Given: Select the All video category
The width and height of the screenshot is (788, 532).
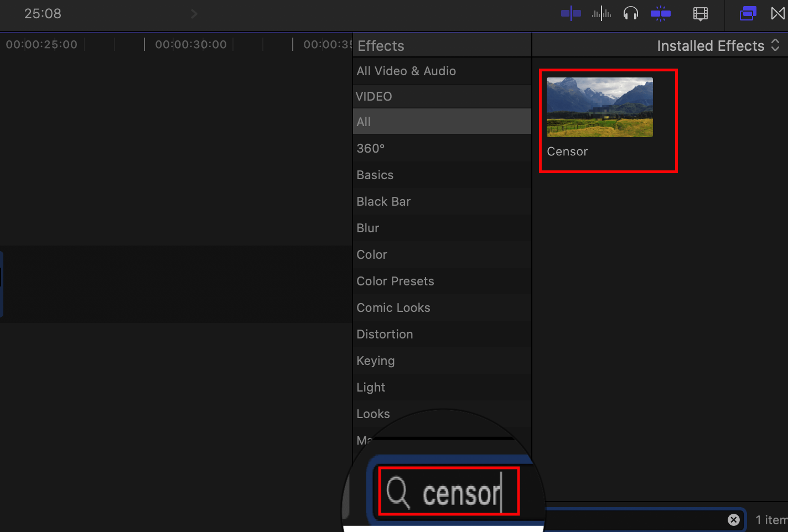Looking at the screenshot, I should (442, 122).
